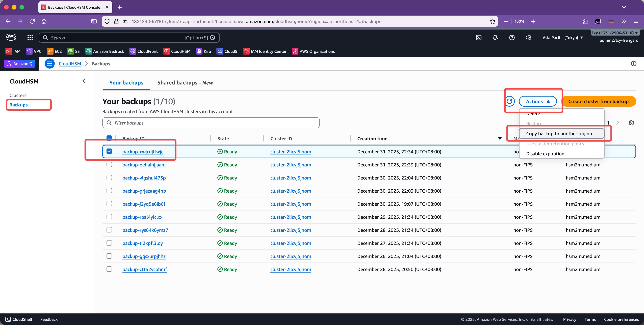Viewport: 644px width, 325px height.
Task: Open table preferences gear icon
Action: [631, 123]
